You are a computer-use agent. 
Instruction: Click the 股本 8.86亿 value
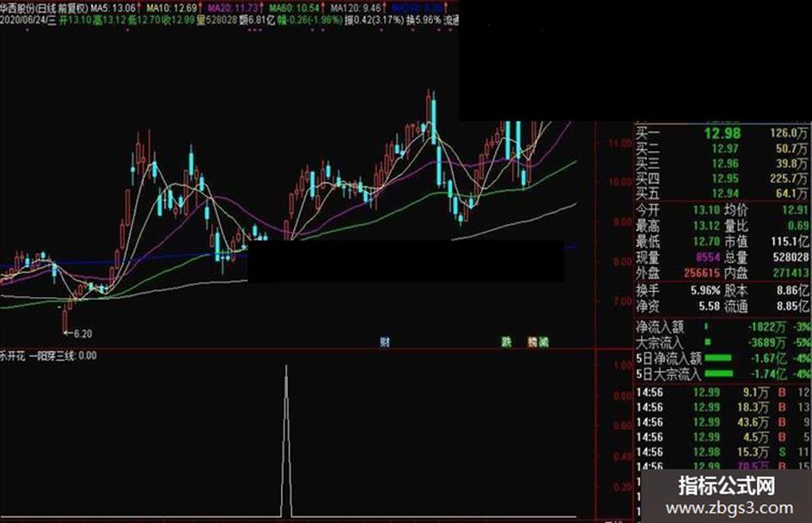(x=793, y=290)
